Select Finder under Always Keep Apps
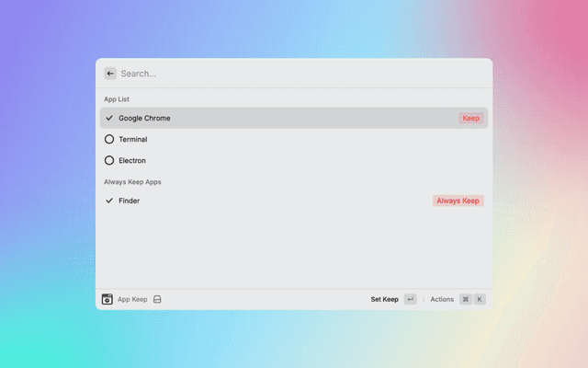The height and width of the screenshot is (368, 588). 129,200
